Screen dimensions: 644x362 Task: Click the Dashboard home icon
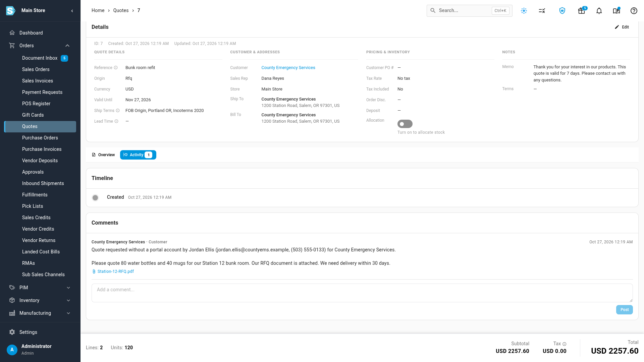click(x=12, y=33)
